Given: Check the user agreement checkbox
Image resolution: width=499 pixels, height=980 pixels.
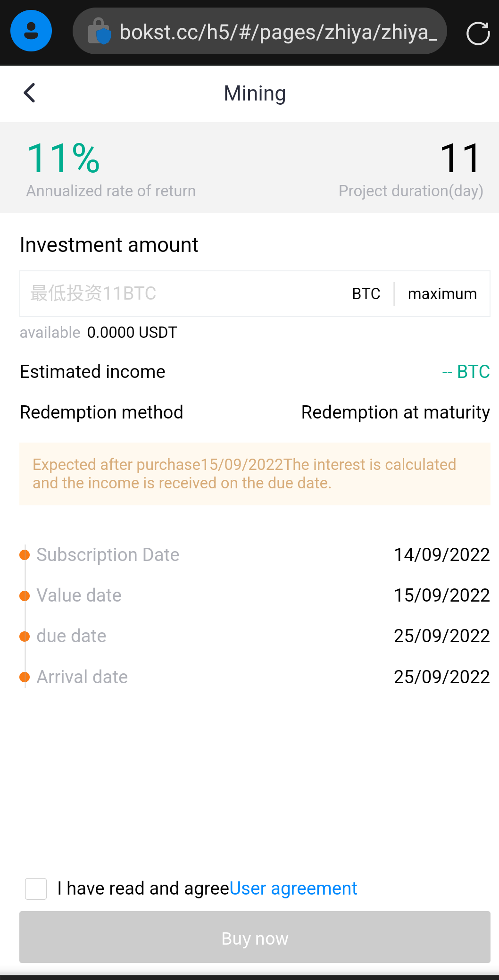Looking at the screenshot, I should (36, 889).
